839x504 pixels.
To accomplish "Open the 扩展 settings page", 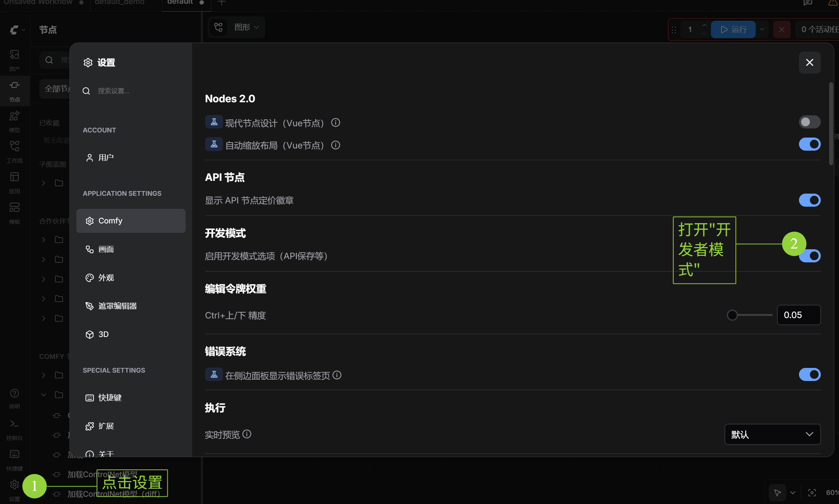I will (106, 426).
